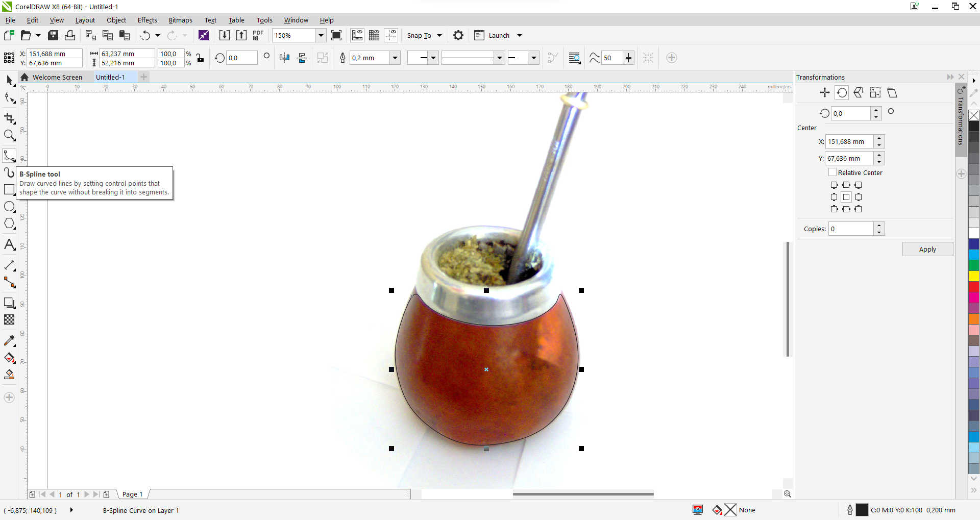Viewport: 980px width, 520px height.
Task: Expand undo history dropdown arrow
Action: (x=157, y=35)
